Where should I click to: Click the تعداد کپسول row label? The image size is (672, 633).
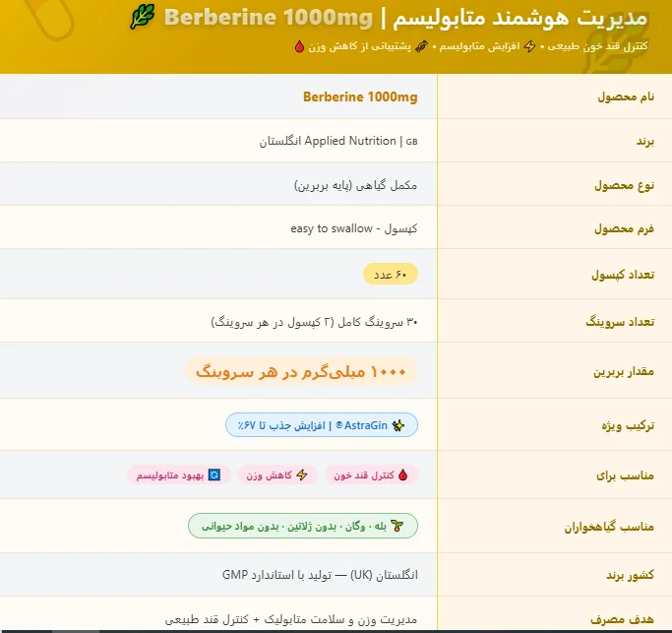pyautogui.click(x=623, y=275)
